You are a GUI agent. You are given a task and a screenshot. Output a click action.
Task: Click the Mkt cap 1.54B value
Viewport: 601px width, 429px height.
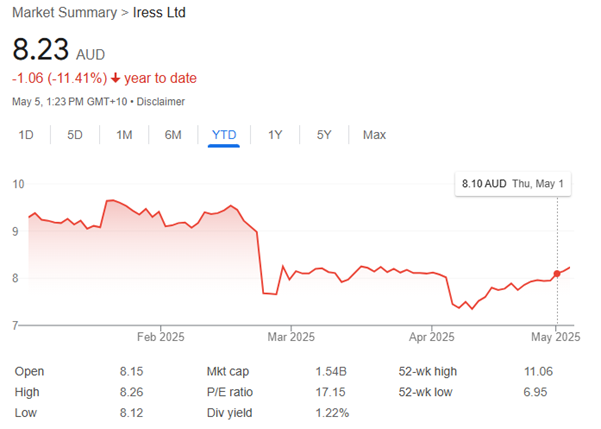point(327,371)
